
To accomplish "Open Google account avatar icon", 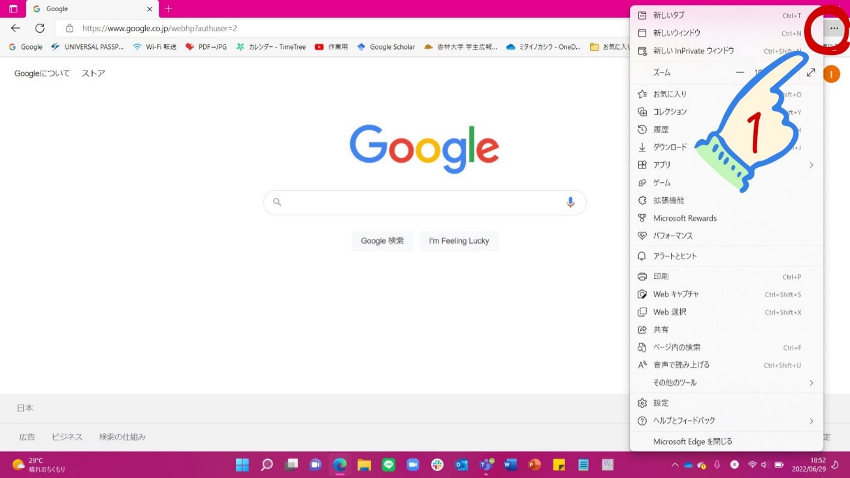I will point(831,74).
